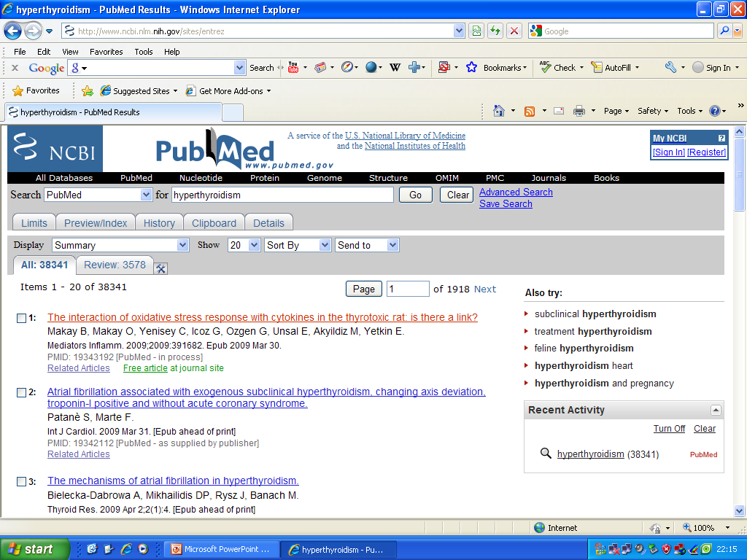The height and width of the screenshot is (560, 747).
Task: Click the Favorites star button
Action: point(36,90)
